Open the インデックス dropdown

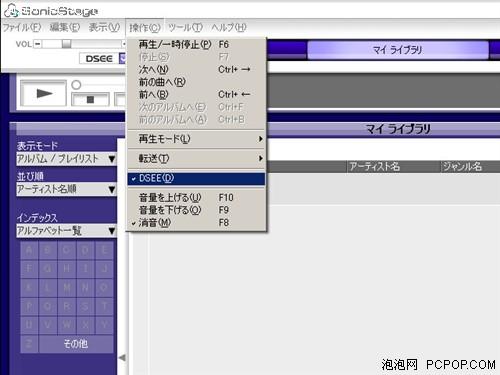pyautogui.click(x=66, y=230)
